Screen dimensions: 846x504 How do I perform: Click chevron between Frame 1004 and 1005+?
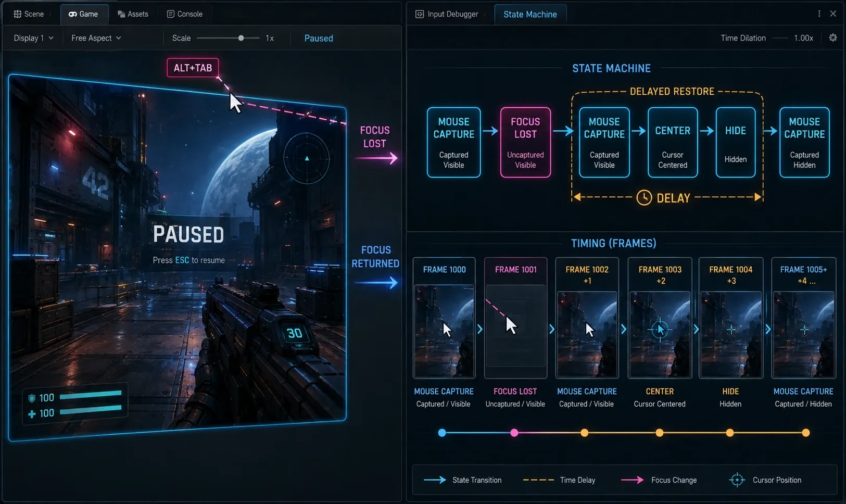click(768, 329)
